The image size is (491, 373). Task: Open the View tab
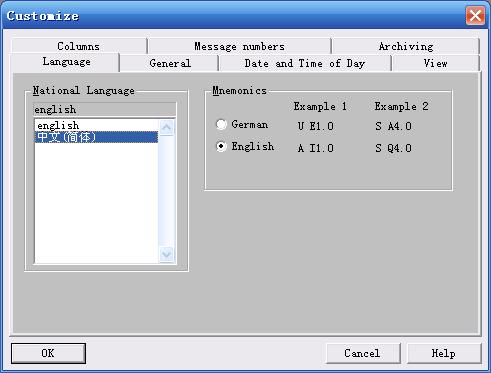coord(435,63)
